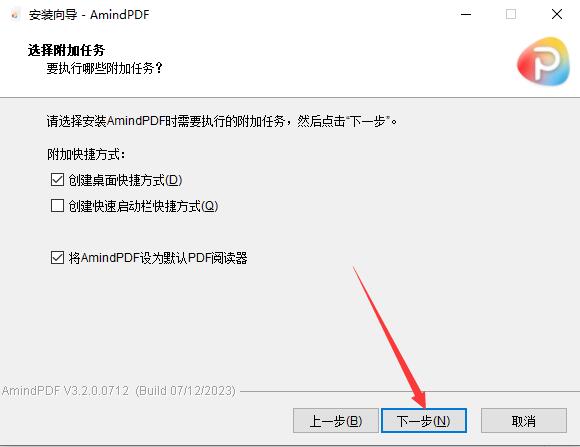Click the installer icon in title bar
Screen dimensions: 580x447
(x=14, y=15)
